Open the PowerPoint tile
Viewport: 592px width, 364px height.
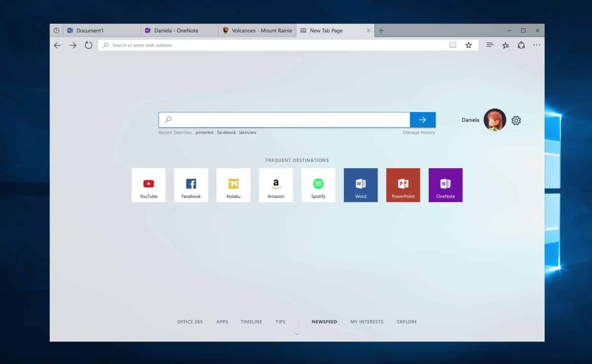click(x=403, y=185)
